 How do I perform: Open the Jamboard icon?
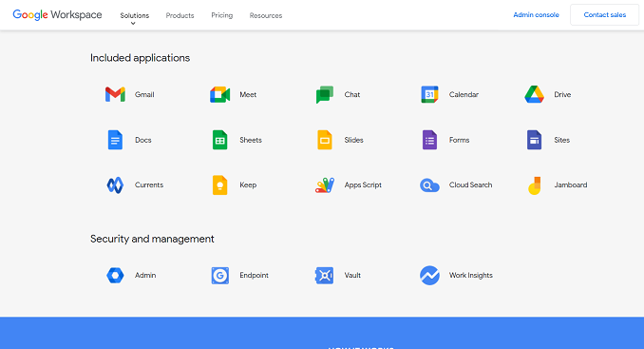[535, 185]
